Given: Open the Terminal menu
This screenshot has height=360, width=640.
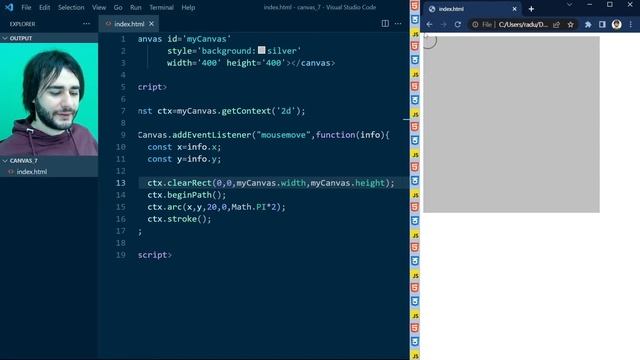Looking at the screenshot, I should point(161,7).
